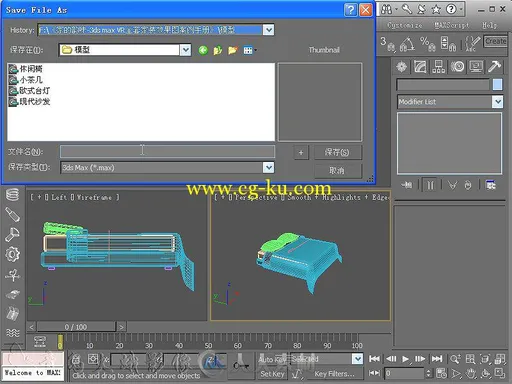Open MAXScript menu

click(x=452, y=26)
